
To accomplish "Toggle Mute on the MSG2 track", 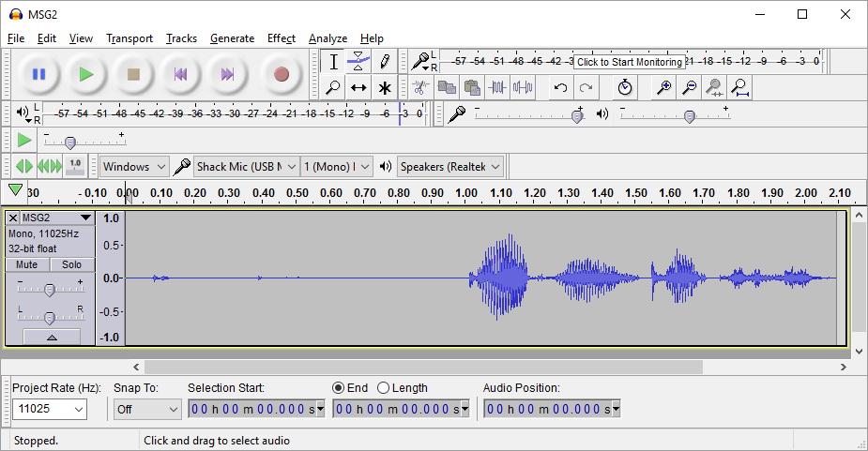I will coord(27,264).
